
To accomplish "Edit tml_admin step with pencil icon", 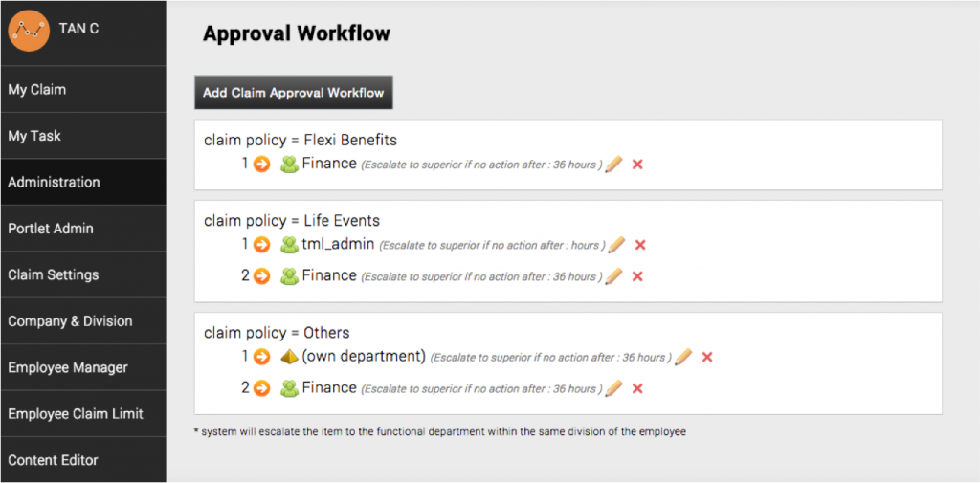I will pyautogui.click(x=616, y=244).
